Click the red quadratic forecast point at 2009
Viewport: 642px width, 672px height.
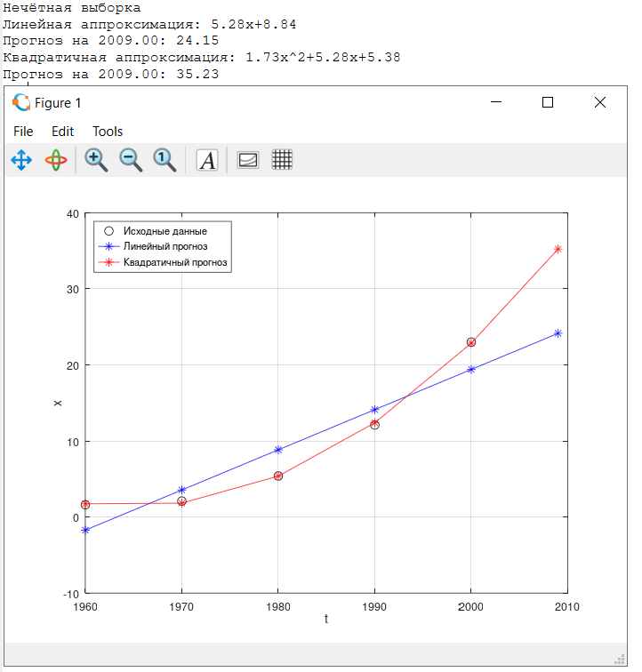click(558, 249)
